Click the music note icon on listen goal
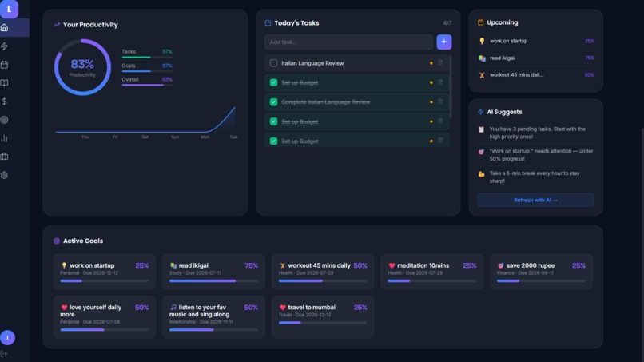The image size is (644, 362). (173, 308)
